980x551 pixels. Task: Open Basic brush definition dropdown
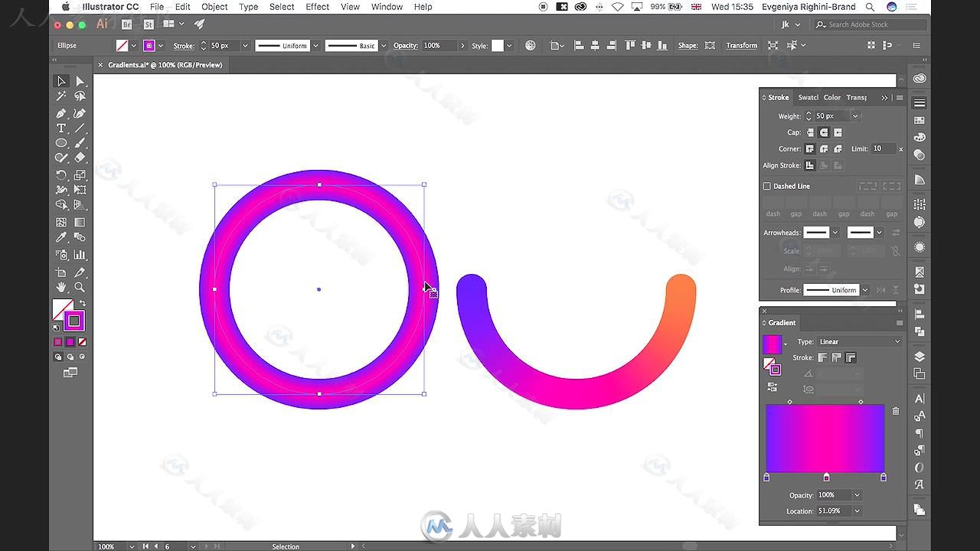point(384,46)
